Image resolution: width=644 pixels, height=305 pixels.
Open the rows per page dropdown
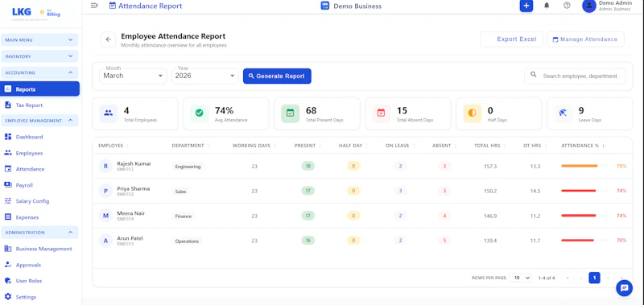tap(520, 278)
